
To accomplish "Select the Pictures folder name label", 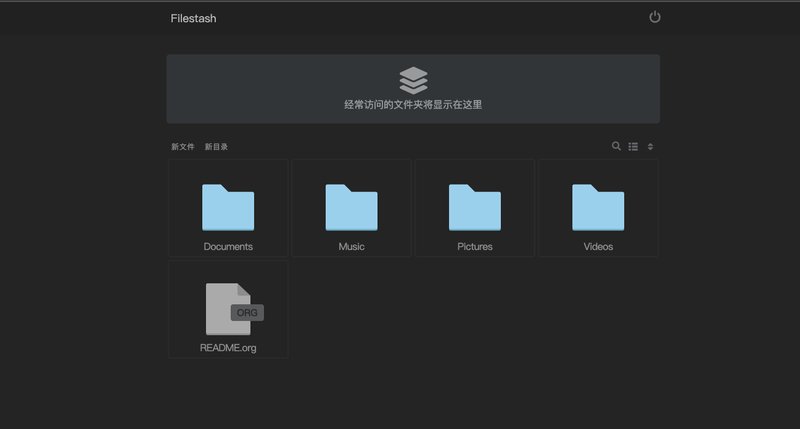I will coord(475,246).
